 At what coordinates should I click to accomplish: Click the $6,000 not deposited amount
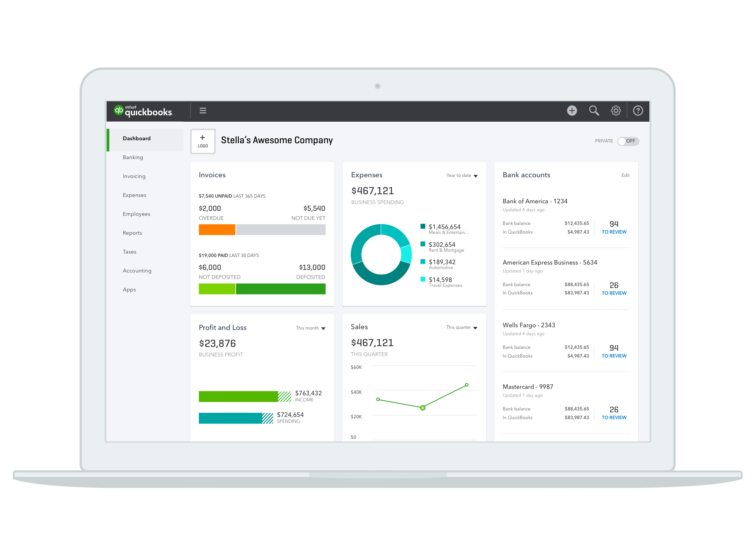click(210, 267)
